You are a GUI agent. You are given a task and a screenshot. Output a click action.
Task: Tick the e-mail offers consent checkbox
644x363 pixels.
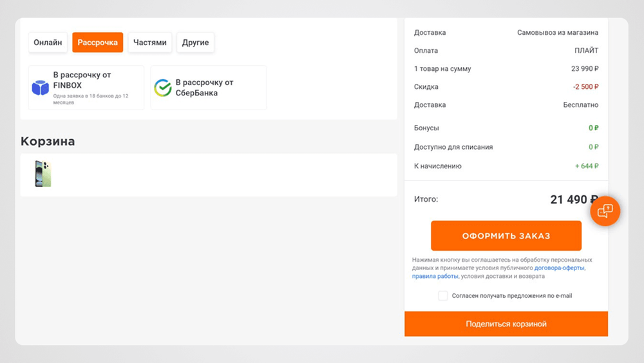click(x=443, y=296)
